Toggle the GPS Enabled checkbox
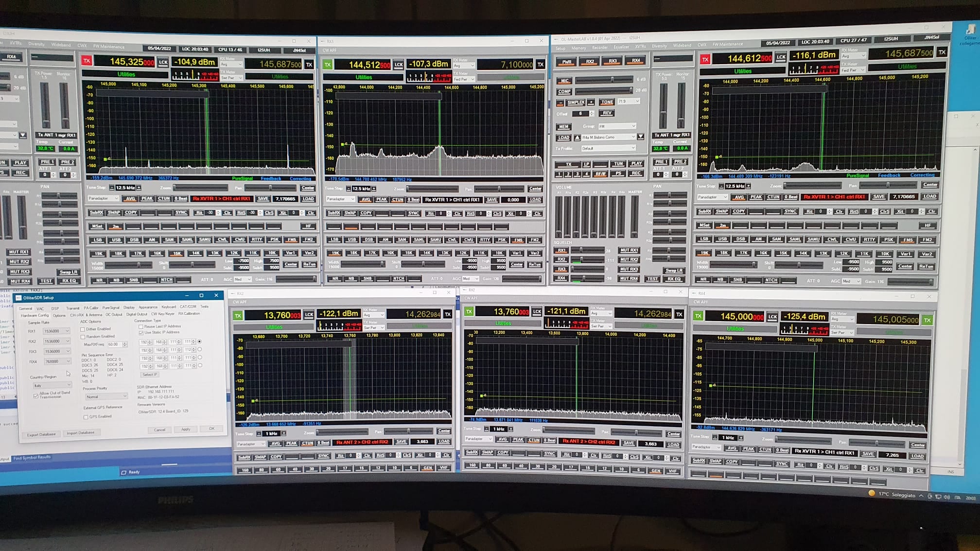The width and height of the screenshot is (980, 551). (x=86, y=417)
